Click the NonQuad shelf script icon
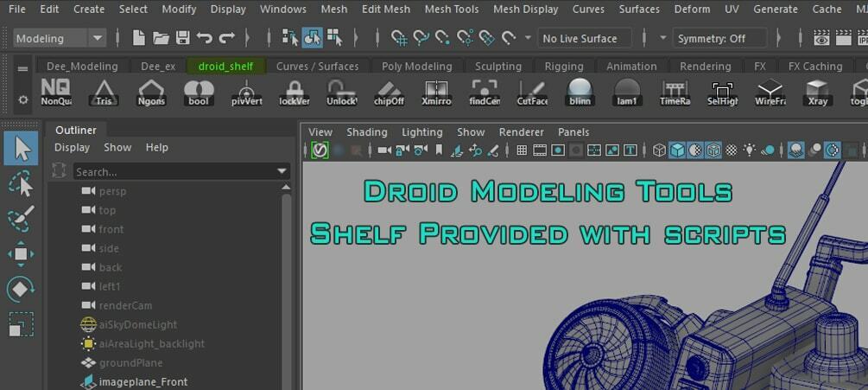Image resolution: width=868 pixels, height=390 pixels. (55, 92)
